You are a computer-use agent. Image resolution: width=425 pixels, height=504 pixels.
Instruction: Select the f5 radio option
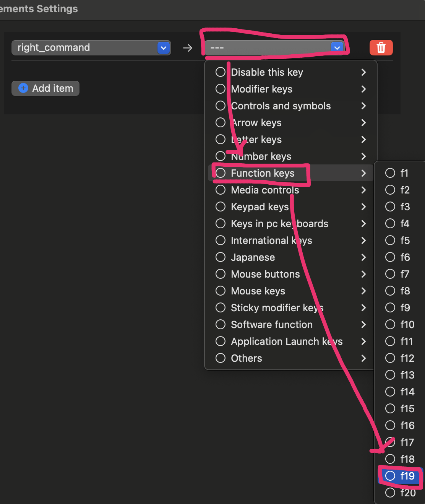pos(390,241)
